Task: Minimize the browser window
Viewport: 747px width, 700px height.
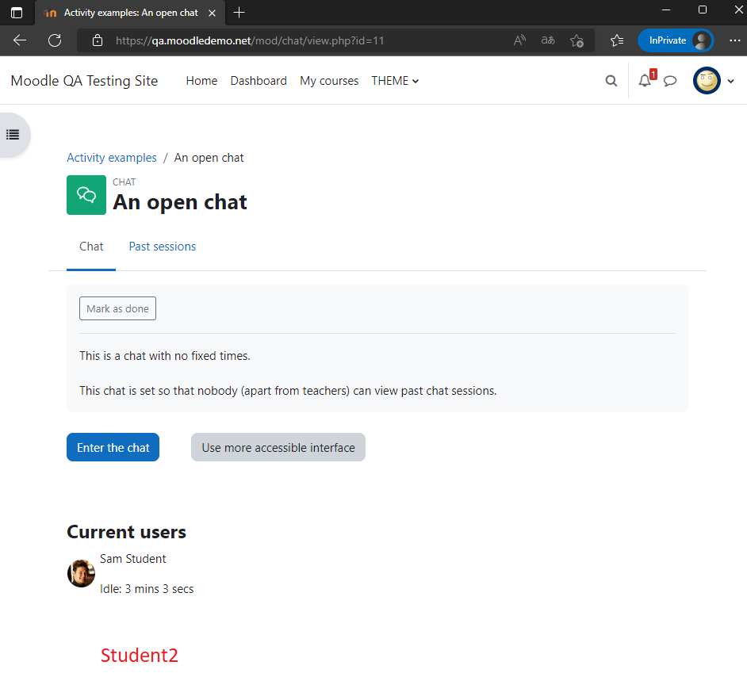Action: click(666, 10)
